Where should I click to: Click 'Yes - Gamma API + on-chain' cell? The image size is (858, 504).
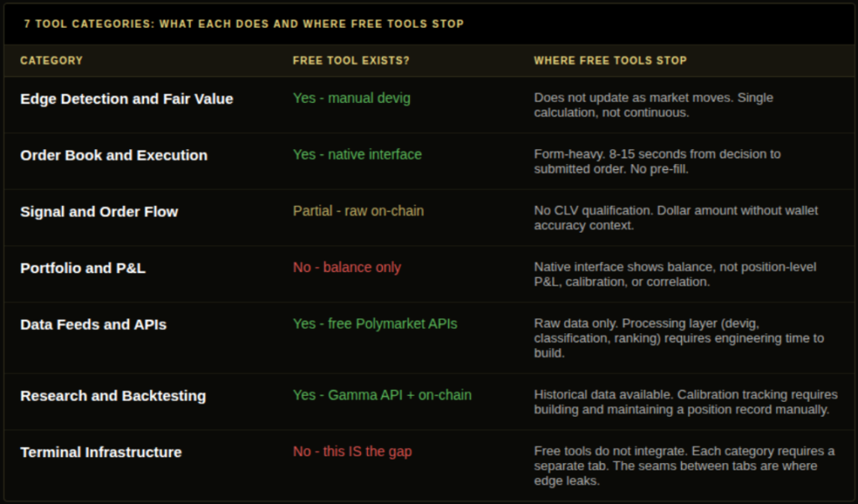click(382, 395)
